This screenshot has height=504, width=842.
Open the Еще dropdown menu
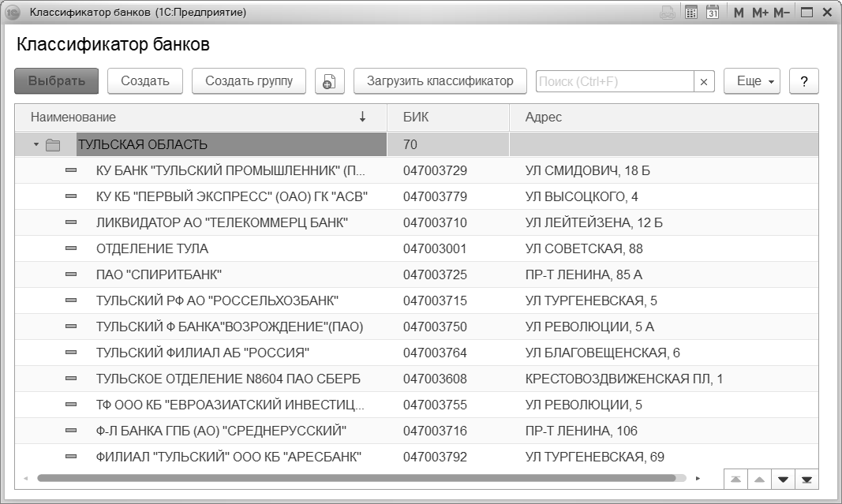click(752, 81)
